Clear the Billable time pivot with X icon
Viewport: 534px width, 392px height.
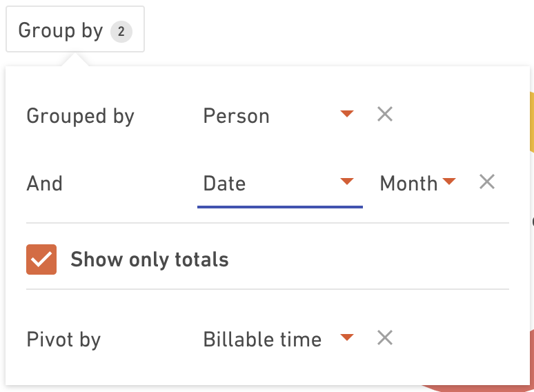click(385, 338)
